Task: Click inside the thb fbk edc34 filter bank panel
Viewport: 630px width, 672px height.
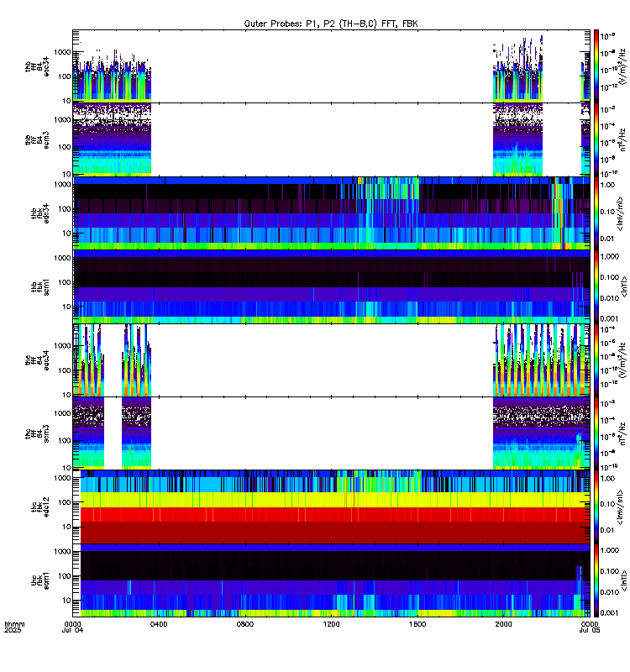Action: pos(331,213)
